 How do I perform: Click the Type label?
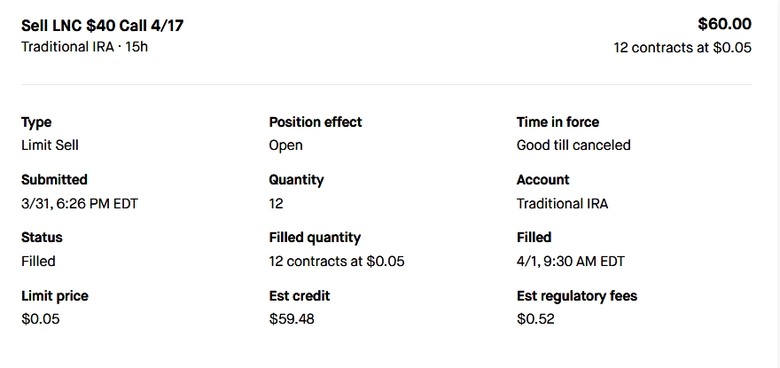tap(36, 122)
